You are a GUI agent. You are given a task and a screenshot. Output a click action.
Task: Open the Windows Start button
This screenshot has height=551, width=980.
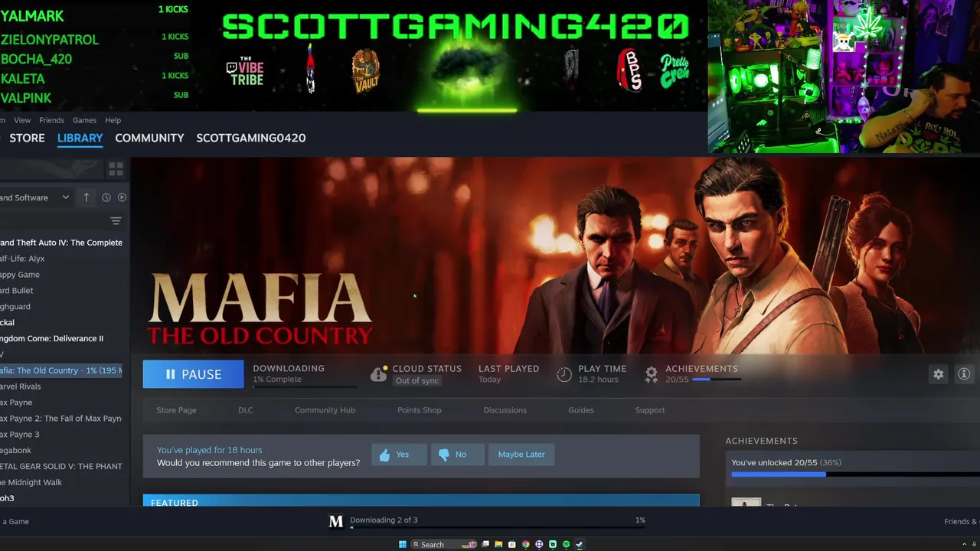(403, 544)
